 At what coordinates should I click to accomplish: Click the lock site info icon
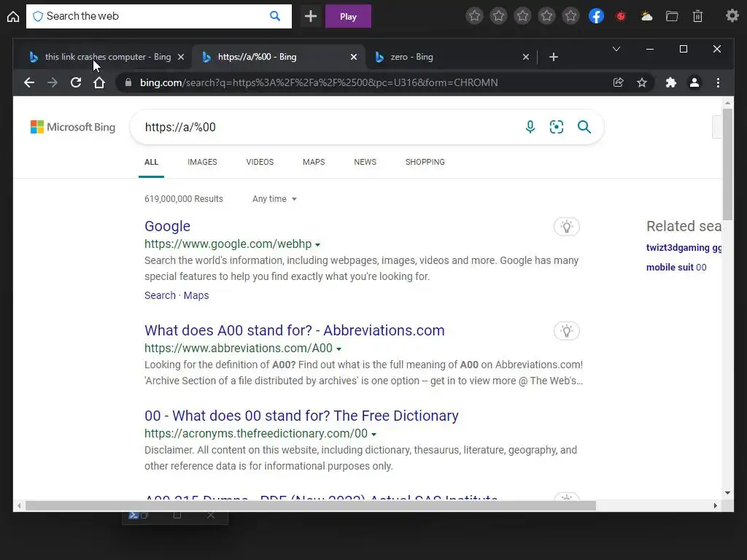tap(128, 82)
